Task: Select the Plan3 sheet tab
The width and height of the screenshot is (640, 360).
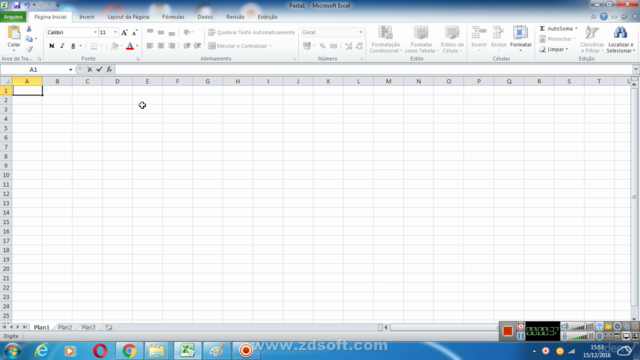Action: tap(89, 327)
